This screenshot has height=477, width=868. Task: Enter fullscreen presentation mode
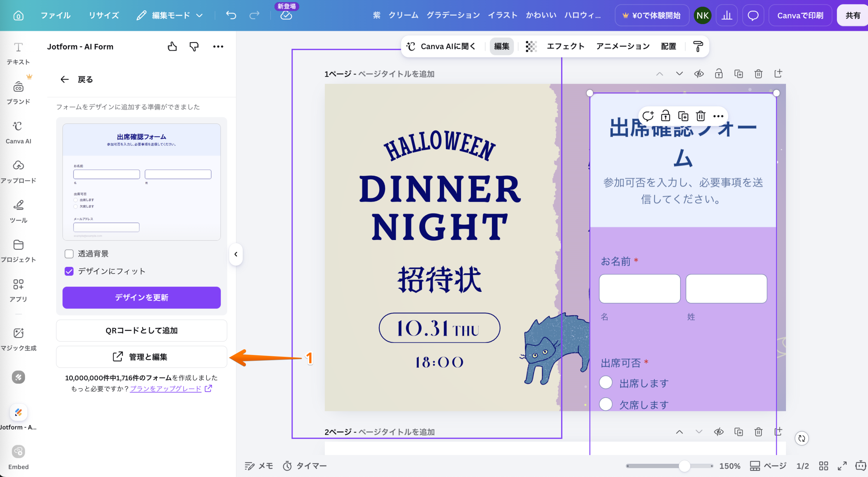(x=842, y=466)
